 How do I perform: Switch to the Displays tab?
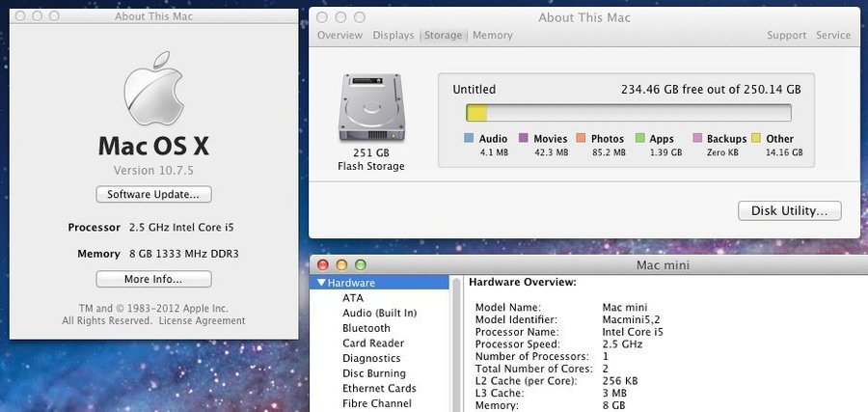pyautogui.click(x=393, y=36)
